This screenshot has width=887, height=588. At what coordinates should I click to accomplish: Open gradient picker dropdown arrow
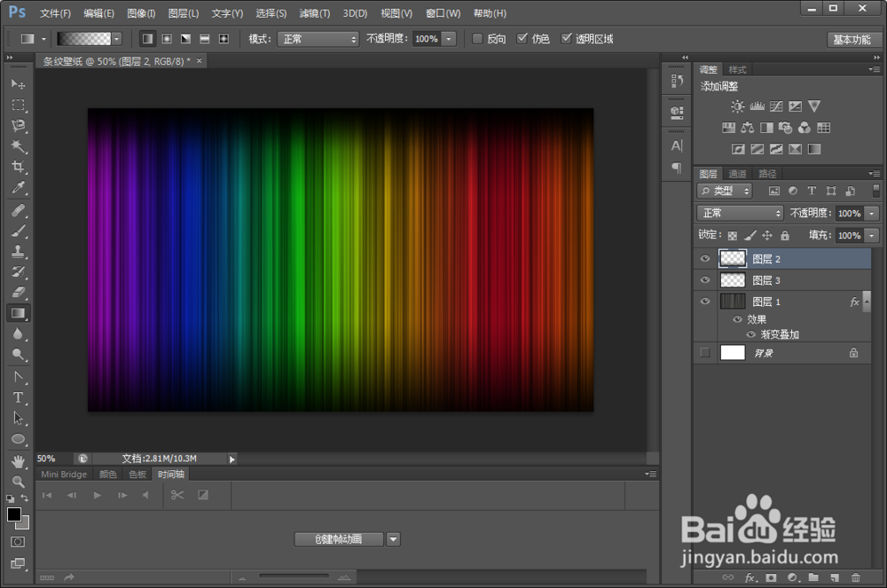(116, 38)
